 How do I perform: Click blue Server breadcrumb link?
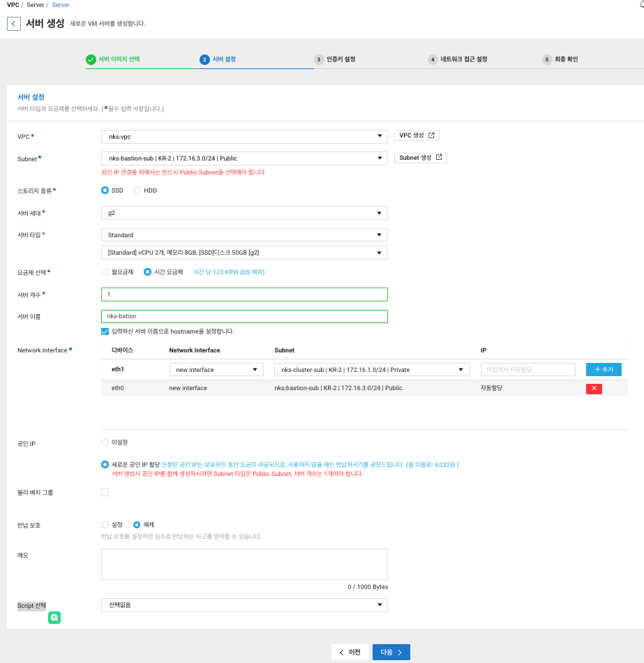pos(61,5)
